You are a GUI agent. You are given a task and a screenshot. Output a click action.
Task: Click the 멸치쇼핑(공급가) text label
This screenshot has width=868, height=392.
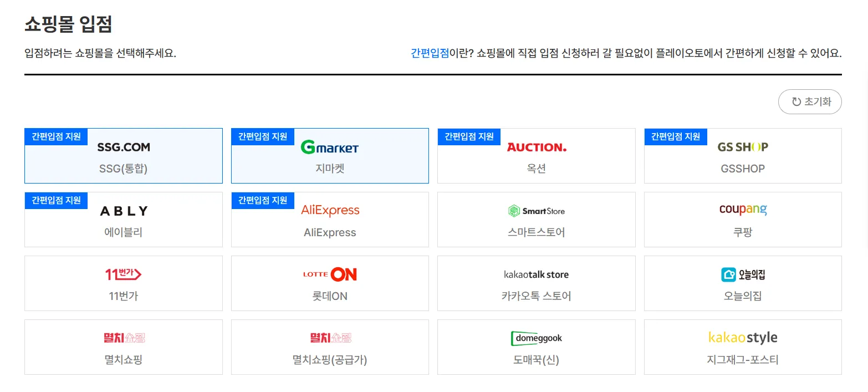click(x=330, y=360)
